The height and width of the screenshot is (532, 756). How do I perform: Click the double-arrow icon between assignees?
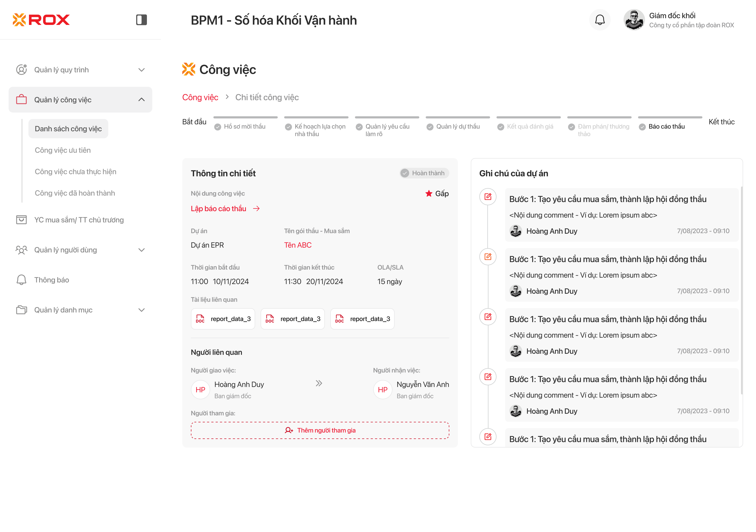coord(318,383)
